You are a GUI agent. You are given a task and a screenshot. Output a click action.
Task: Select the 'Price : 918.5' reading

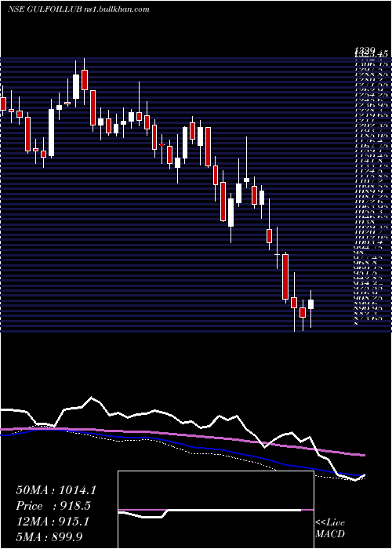53,506
